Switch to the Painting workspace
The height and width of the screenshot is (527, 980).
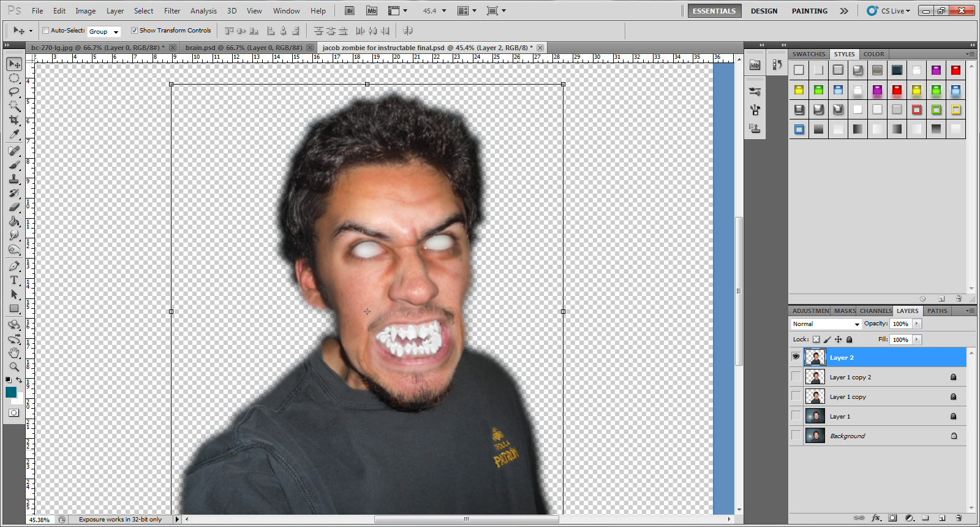(x=809, y=11)
